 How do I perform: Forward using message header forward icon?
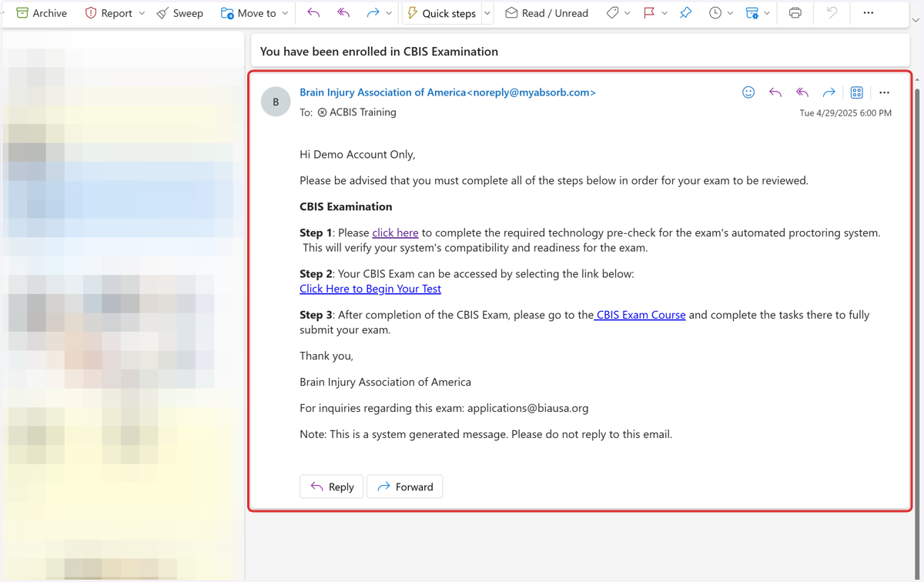pos(829,92)
